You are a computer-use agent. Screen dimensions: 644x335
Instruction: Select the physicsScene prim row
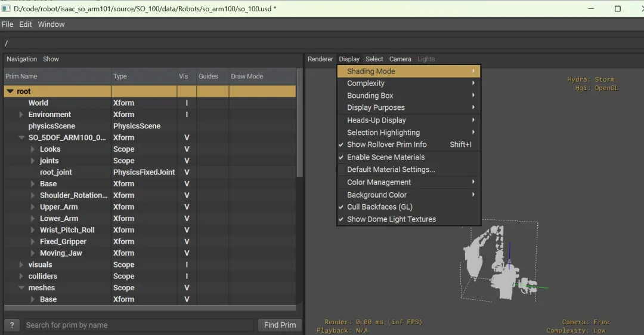(150, 126)
